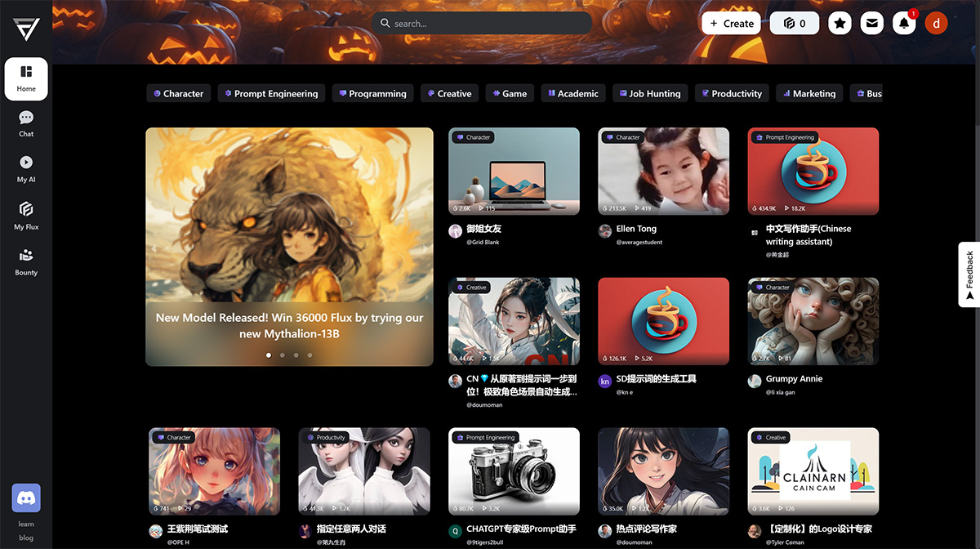Select the second carousel indicator dot
The height and width of the screenshot is (549, 980).
[282, 355]
